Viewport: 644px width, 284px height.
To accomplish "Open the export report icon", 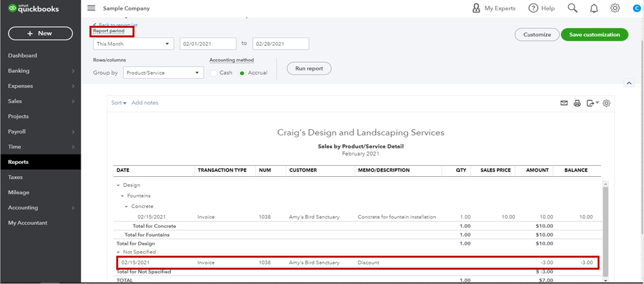I will click(x=591, y=103).
